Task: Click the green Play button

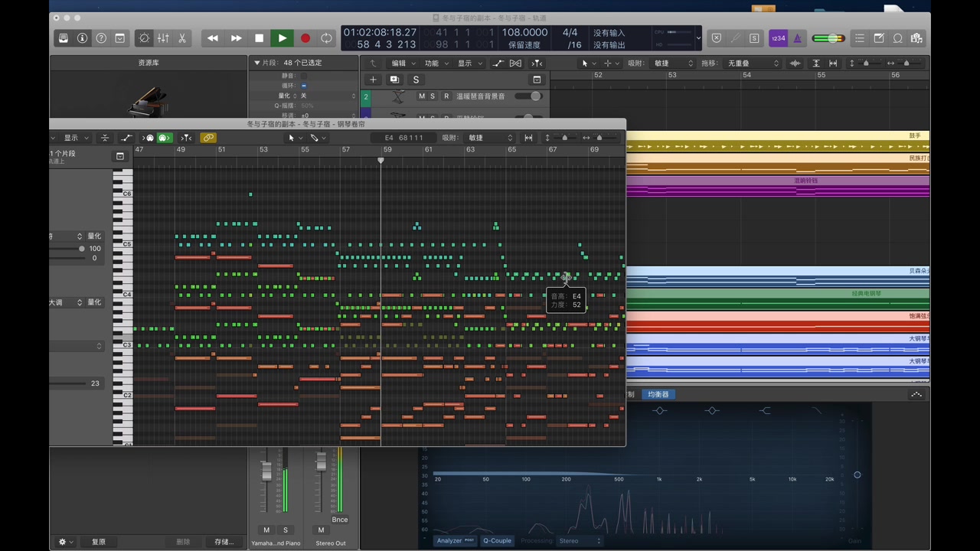Action: tap(282, 38)
